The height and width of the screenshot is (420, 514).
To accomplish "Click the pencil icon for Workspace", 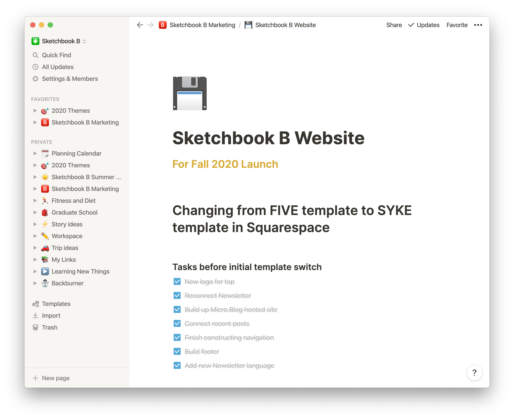I will coord(45,236).
